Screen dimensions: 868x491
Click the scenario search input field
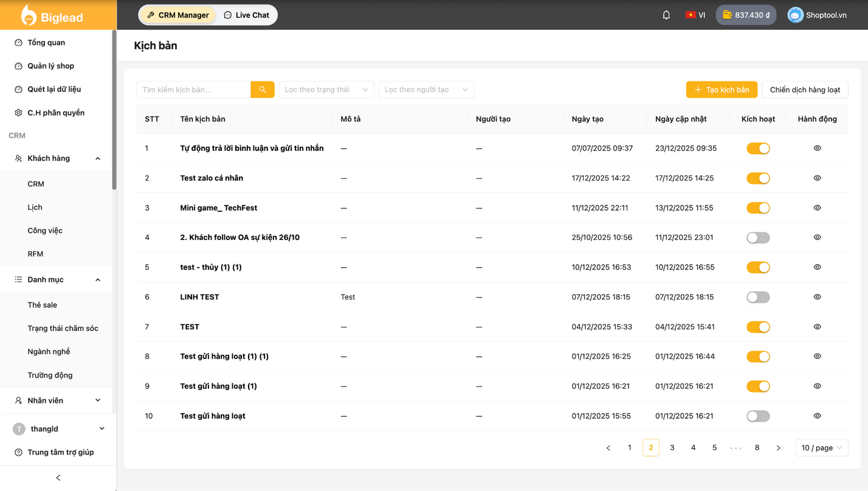[193, 89]
